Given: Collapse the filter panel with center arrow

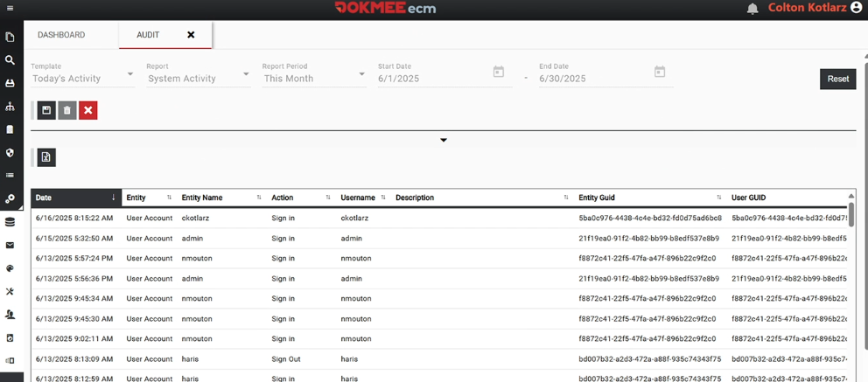Looking at the screenshot, I should [444, 140].
